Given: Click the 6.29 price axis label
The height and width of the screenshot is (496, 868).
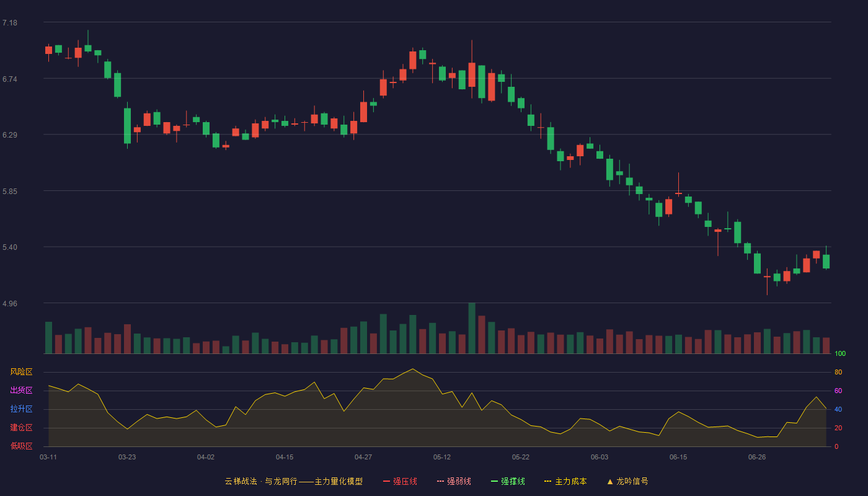Looking at the screenshot, I should click(x=10, y=135).
